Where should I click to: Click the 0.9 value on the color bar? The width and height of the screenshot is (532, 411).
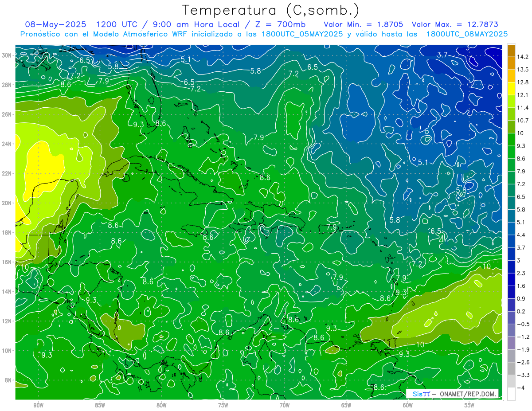point(521,298)
